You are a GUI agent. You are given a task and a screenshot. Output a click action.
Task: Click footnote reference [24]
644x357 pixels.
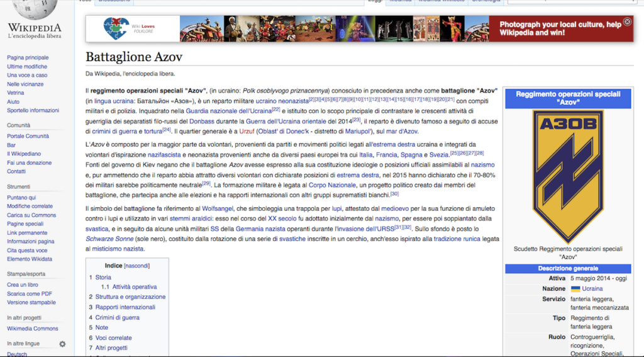coord(166,130)
